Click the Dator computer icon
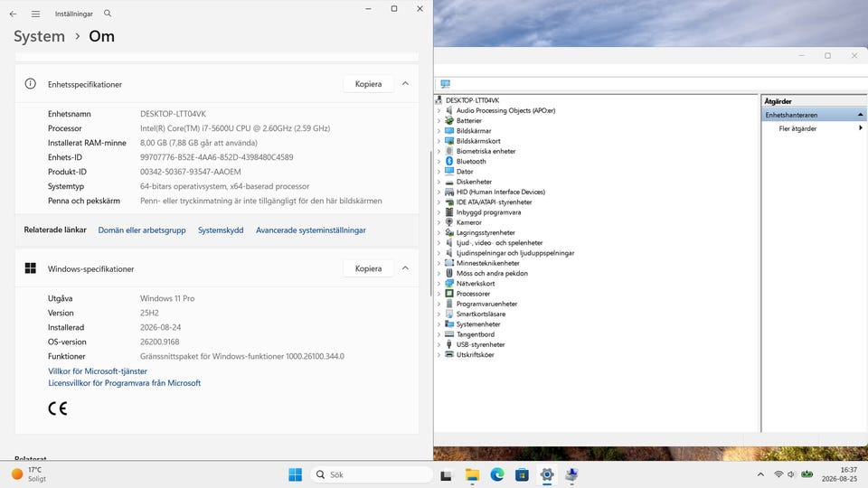 [449, 172]
